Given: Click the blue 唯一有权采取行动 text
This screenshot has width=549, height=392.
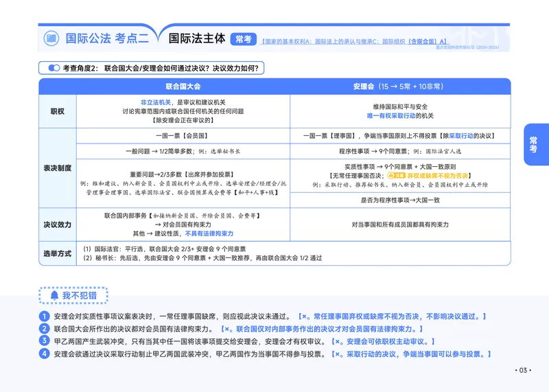Looking at the screenshot, I should click(x=391, y=115).
